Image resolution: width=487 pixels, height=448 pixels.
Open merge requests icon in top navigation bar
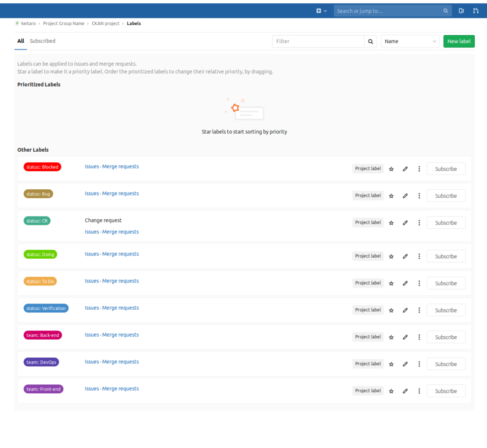[476, 10]
